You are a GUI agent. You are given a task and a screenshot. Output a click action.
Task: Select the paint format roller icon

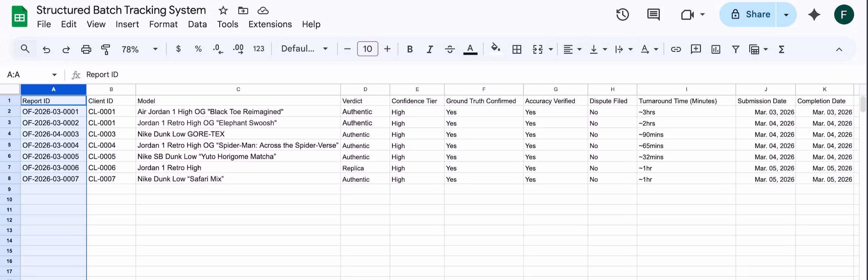pos(106,49)
